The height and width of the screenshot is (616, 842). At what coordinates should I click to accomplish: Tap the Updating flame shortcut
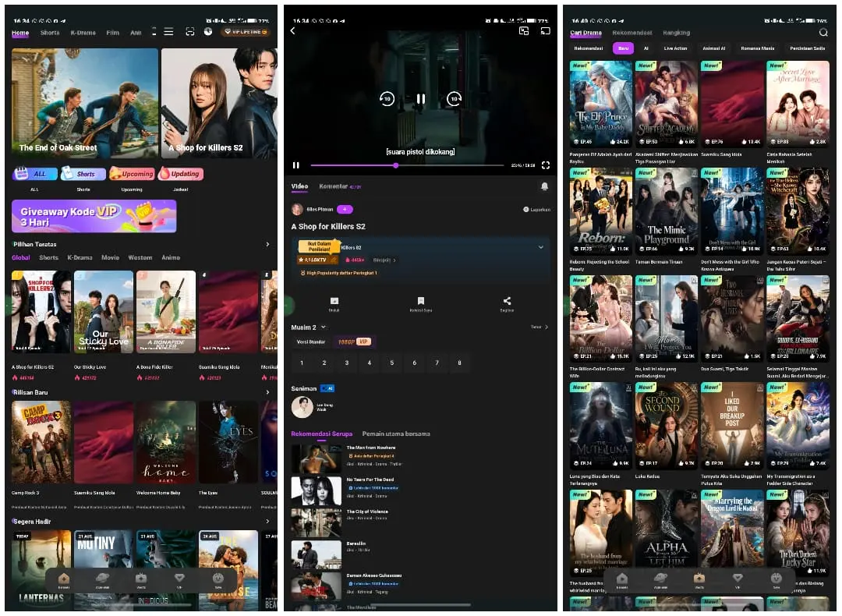point(180,173)
